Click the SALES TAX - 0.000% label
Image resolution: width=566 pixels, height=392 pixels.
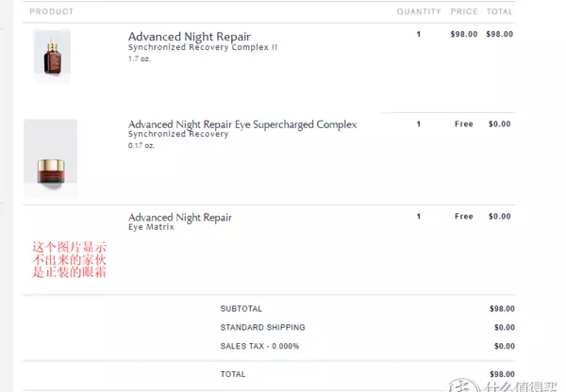point(260,346)
